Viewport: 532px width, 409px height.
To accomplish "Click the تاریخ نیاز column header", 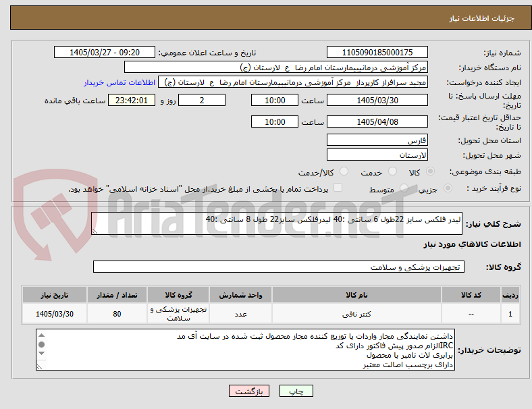I will pos(55,295).
